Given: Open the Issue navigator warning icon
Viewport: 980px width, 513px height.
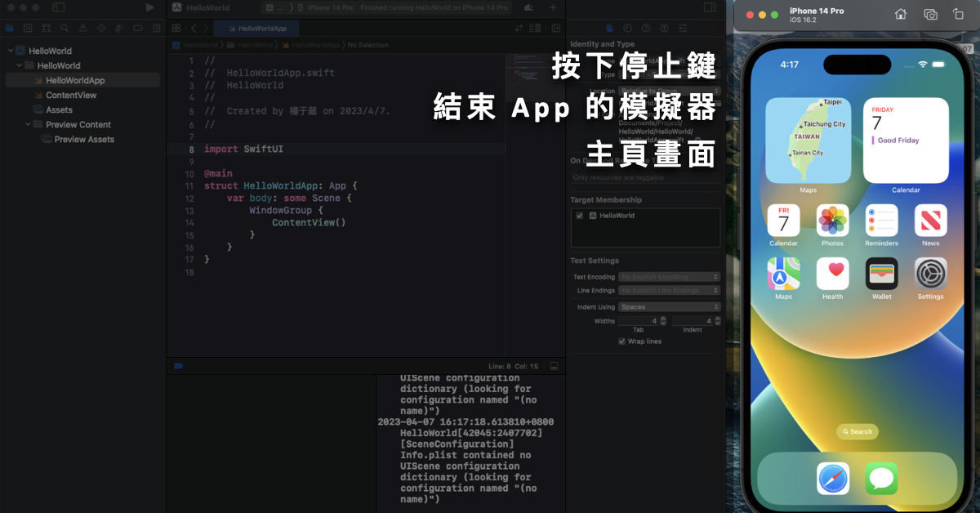Looking at the screenshot, I should pos(82,28).
